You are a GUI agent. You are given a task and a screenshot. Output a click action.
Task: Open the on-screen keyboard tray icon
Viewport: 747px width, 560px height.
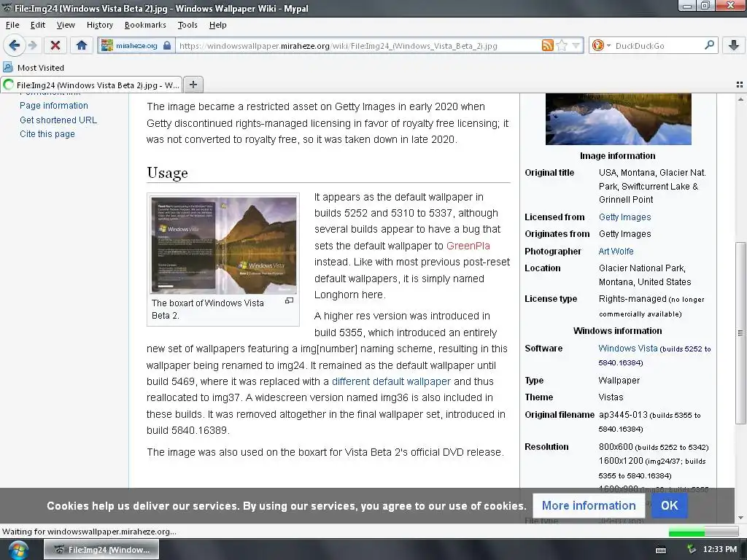[661, 550]
